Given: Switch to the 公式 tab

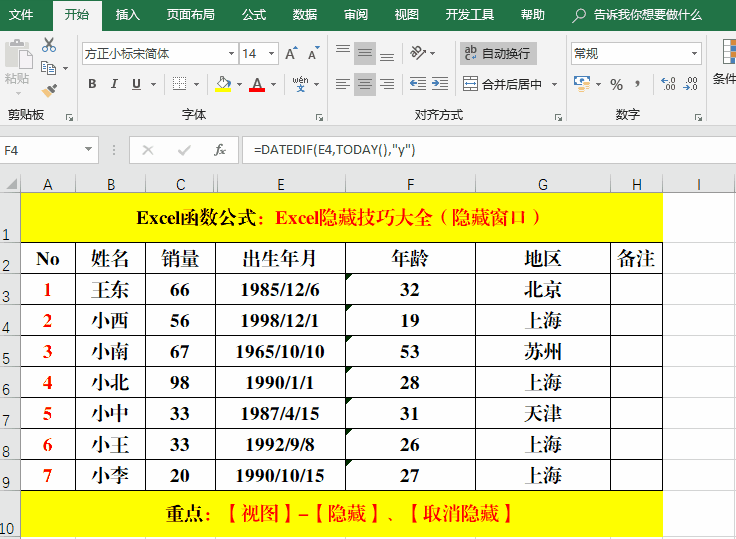Looking at the screenshot, I should (254, 15).
